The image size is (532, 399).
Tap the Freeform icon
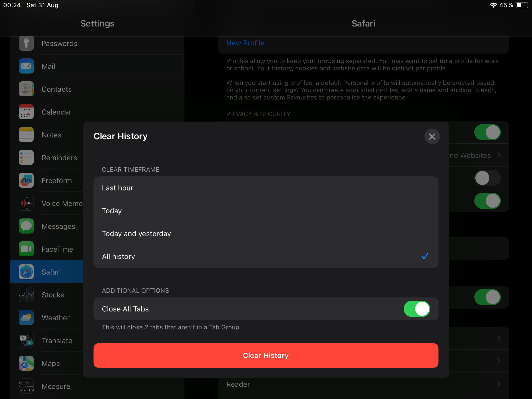pos(26,180)
